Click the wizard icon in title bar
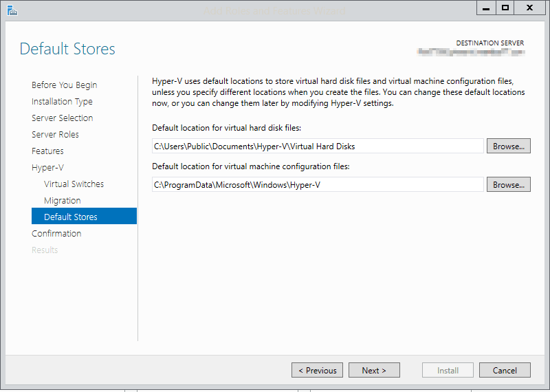 (12, 10)
